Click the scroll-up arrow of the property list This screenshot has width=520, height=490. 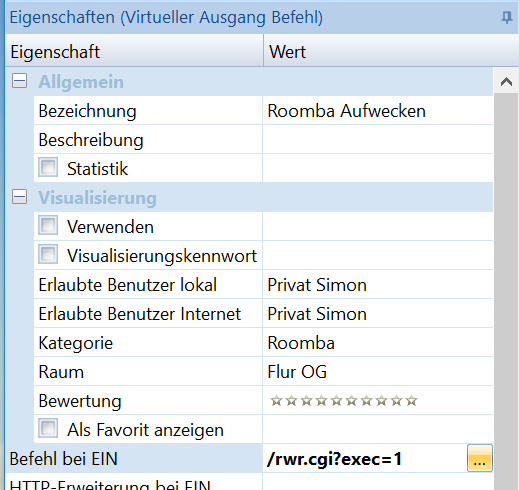506,82
